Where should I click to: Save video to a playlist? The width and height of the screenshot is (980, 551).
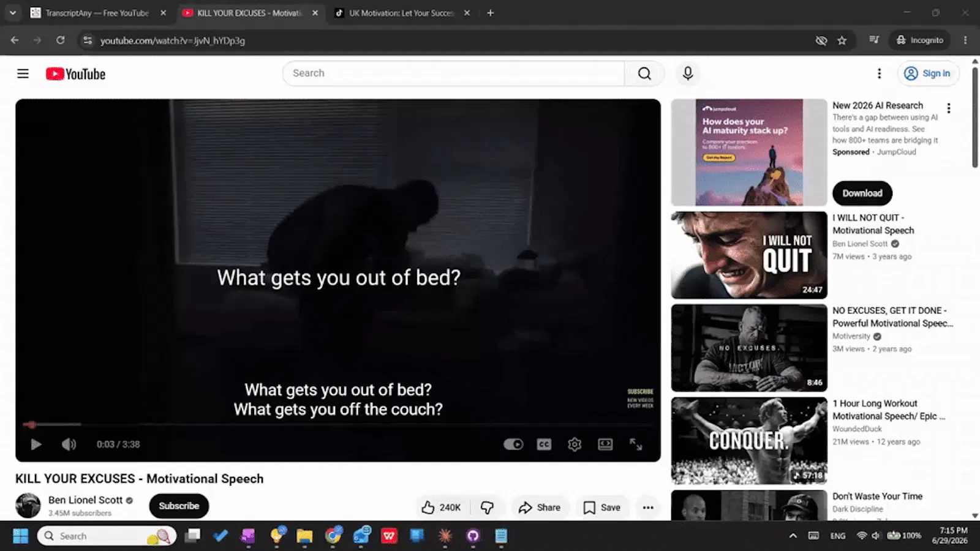pos(602,508)
